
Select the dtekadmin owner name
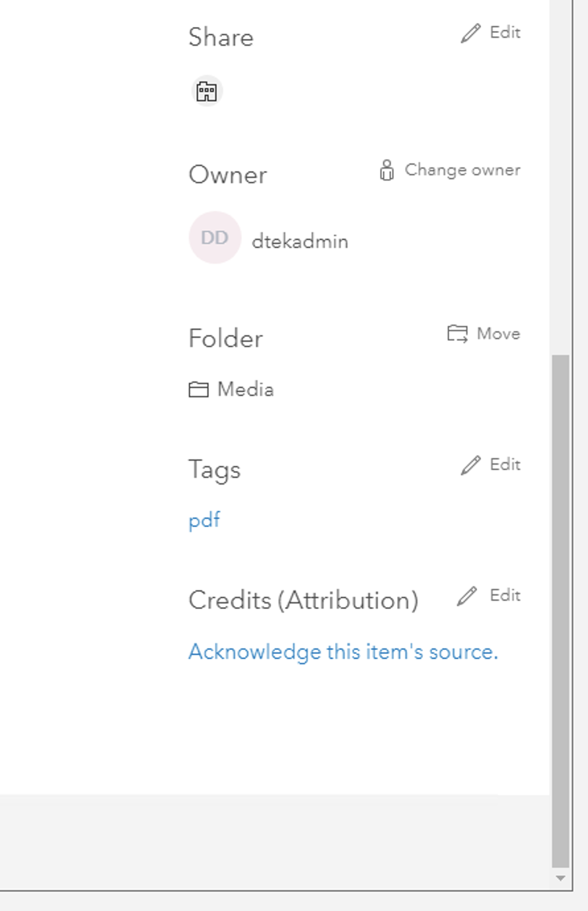pos(300,241)
